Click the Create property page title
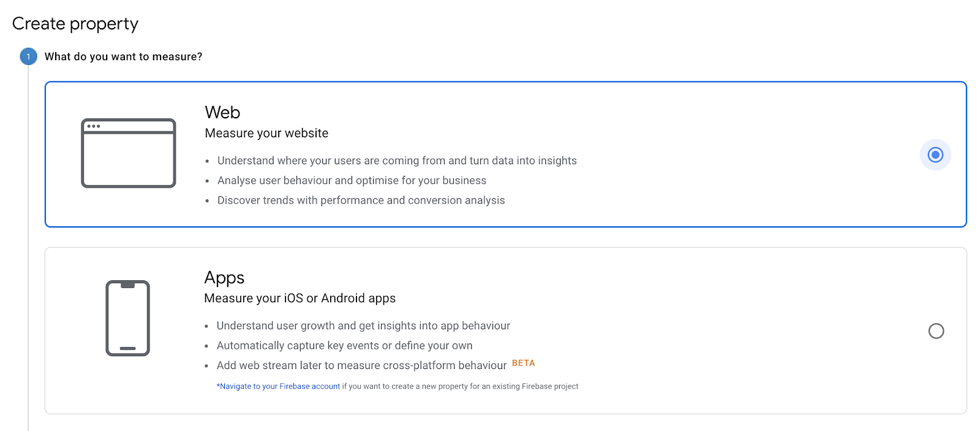This screenshot has width=980, height=431. coord(75,23)
